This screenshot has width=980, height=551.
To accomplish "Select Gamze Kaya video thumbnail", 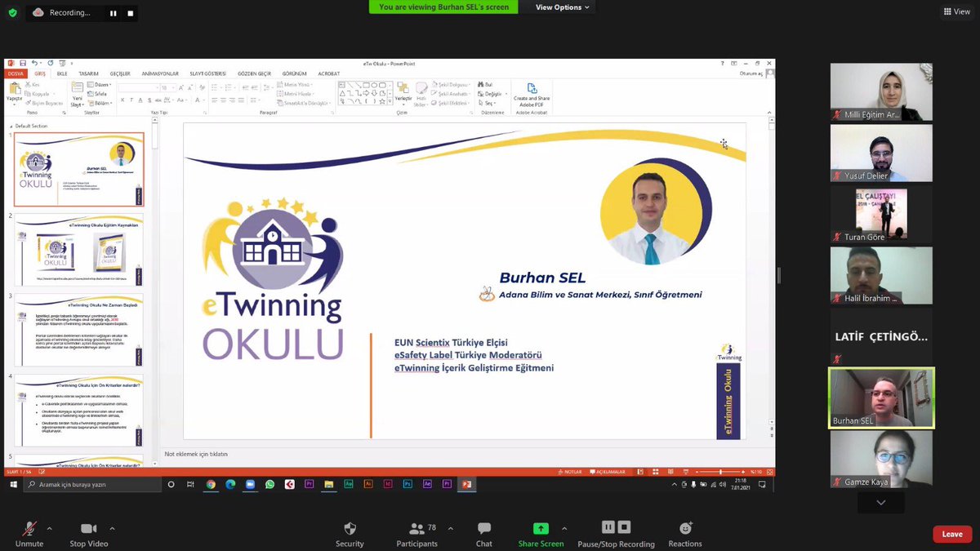I will tap(881, 460).
